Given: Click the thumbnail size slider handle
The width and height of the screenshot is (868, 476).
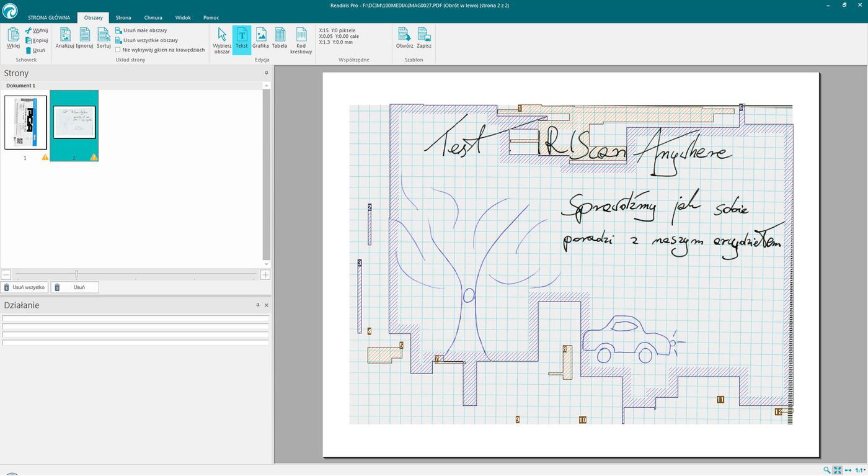Looking at the screenshot, I should click(76, 274).
